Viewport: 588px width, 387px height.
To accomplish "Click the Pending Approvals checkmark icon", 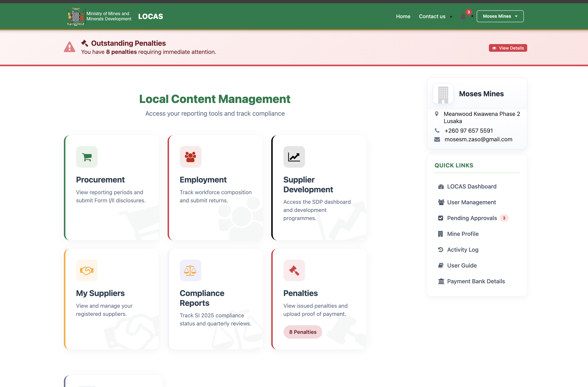I will point(441,218).
